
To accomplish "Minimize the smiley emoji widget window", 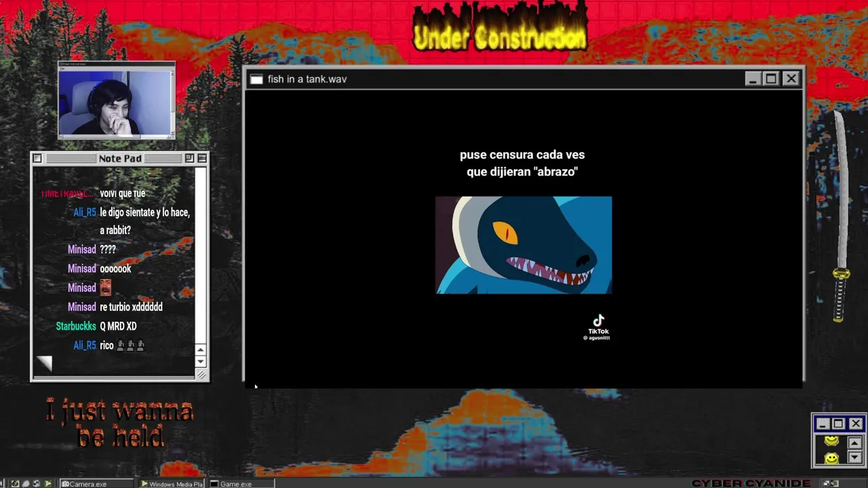I will (823, 424).
